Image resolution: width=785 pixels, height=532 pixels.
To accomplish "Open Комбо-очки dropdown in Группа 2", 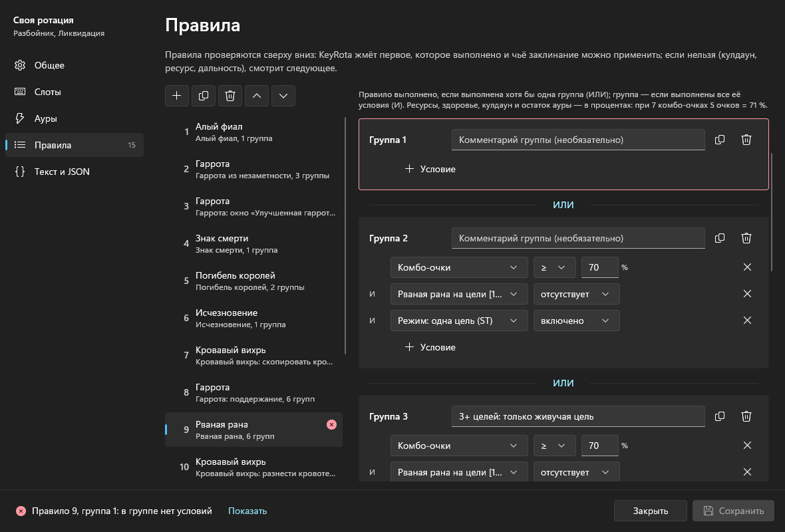I will click(459, 267).
